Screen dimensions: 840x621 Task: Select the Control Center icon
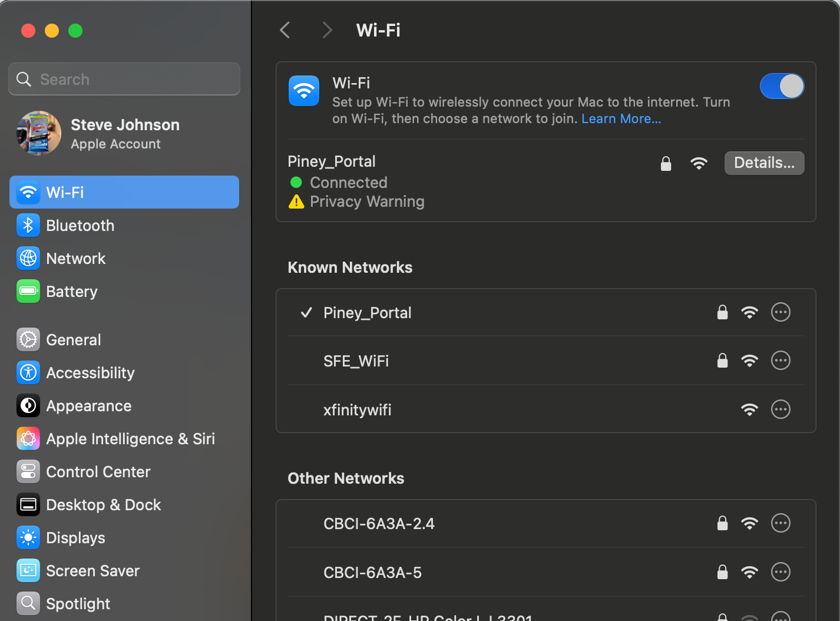pyautogui.click(x=28, y=472)
